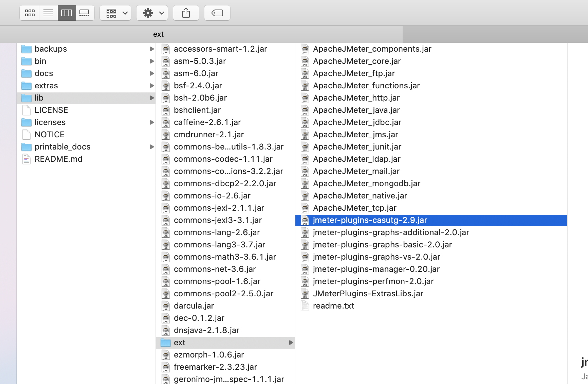Select ApacheJMeter_jdbc.jar file name

[x=357, y=122]
